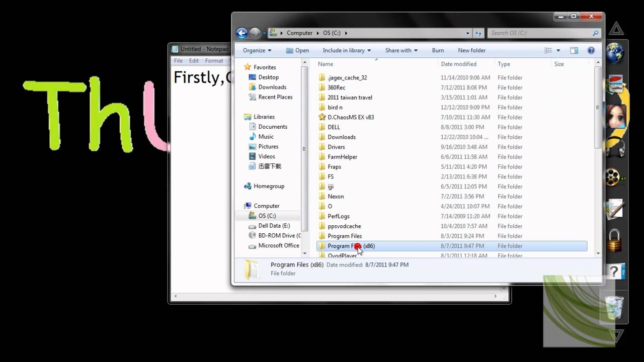Select the 迅雷下載 library

click(x=270, y=166)
